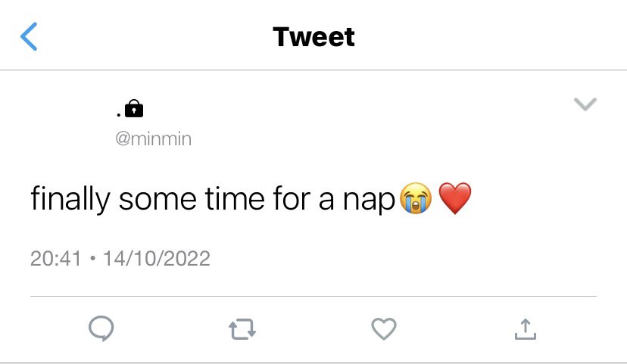This screenshot has width=627, height=364.
Task: Retweet the nap tweet
Action: [x=242, y=329]
